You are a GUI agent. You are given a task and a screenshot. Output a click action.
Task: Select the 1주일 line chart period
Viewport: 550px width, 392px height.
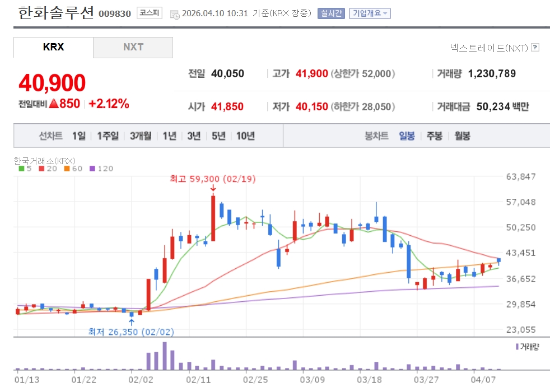[108, 136]
